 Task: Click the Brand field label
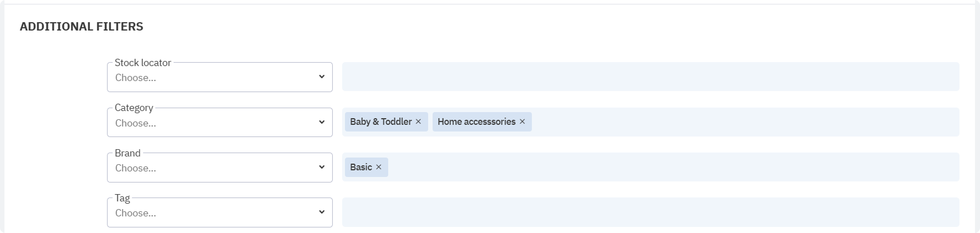click(x=128, y=153)
